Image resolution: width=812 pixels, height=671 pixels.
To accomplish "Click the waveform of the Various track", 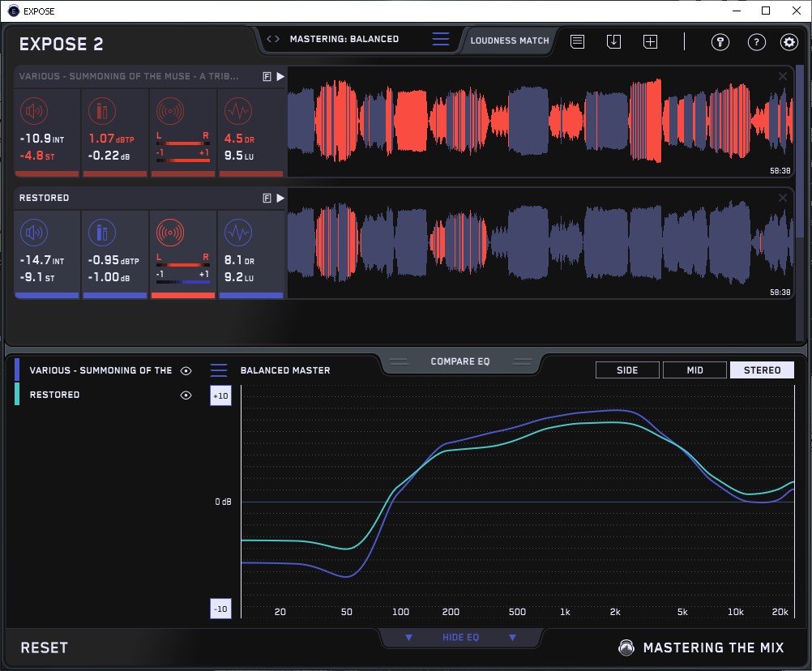I will 541,122.
